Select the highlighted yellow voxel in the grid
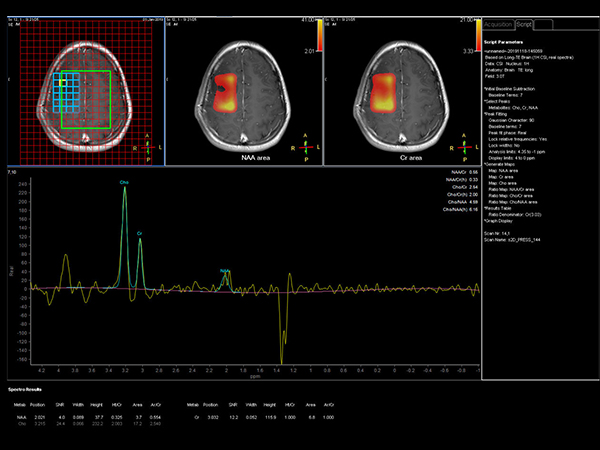600x450 pixels. coord(63,82)
